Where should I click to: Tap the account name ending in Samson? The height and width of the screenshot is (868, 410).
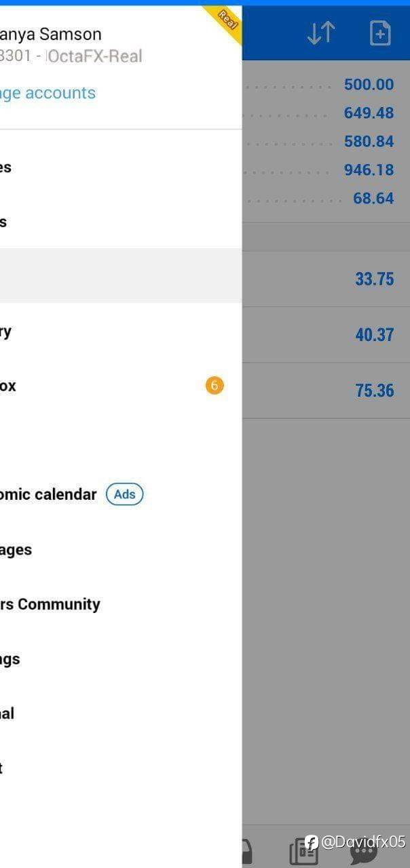51,34
